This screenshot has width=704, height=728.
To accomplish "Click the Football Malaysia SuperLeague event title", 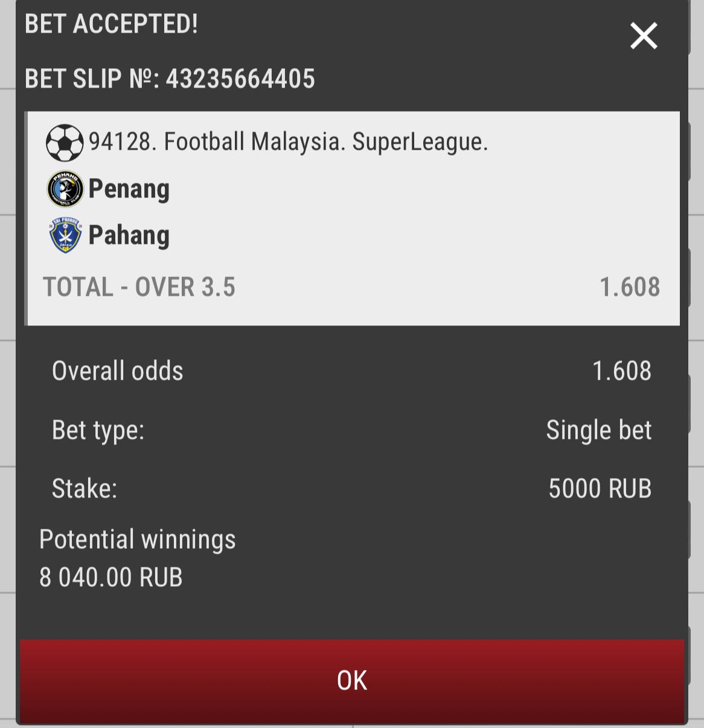I will (x=288, y=142).
